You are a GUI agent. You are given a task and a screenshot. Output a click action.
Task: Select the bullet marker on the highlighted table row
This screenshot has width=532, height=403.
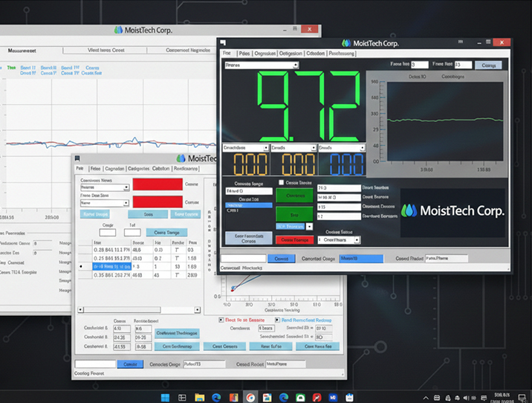tap(81, 266)
